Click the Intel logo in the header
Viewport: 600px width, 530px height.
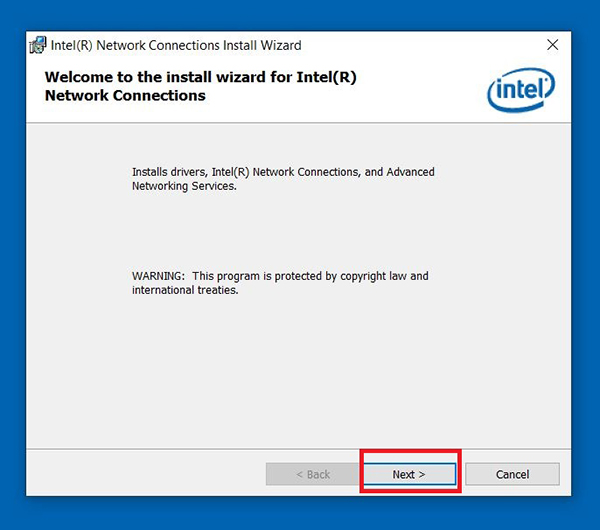[x=521, y=90]
